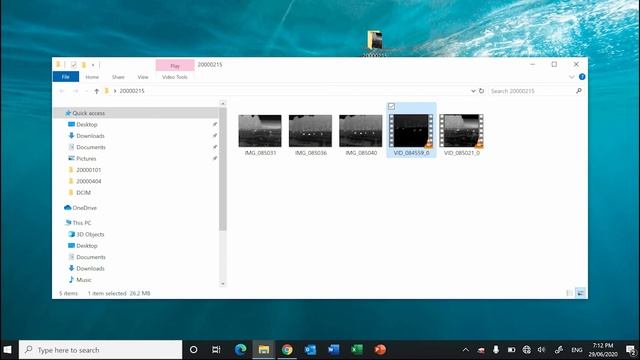Click the Back navigation arrow
Screen dimensions: 640x360
[62, 91]
